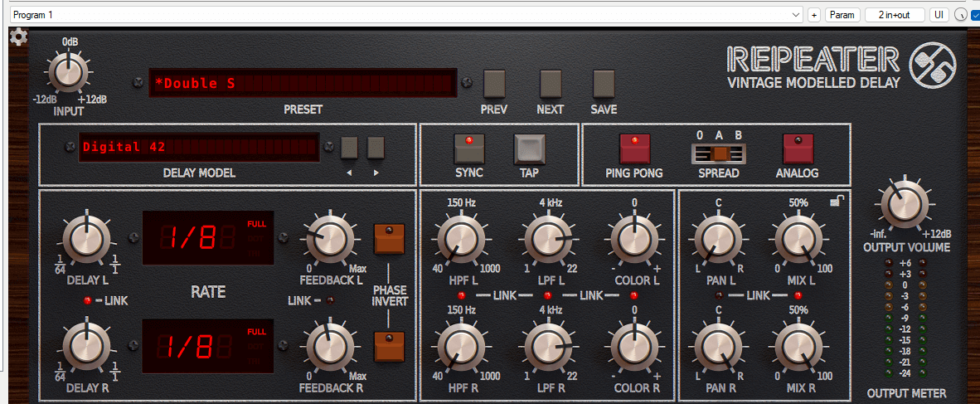Image resolution: width=980 pixels, height=404 pixels.
Task: Click the Delay L rate display 1/8
Action: 208,237
